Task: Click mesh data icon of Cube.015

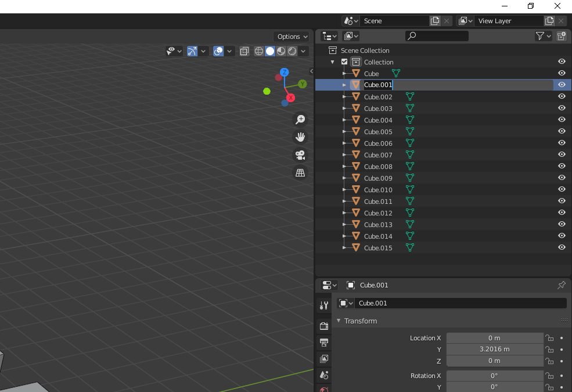Action: 410,247
